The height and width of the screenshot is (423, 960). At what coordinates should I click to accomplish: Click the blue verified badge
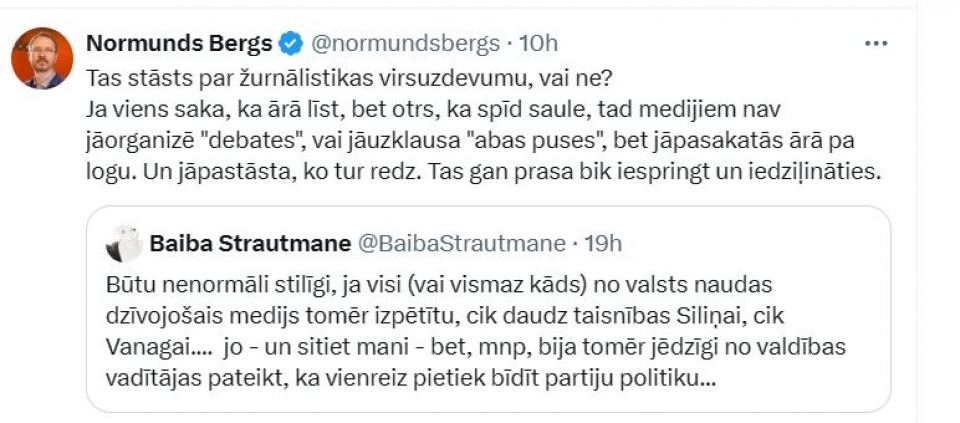(290, 43)
